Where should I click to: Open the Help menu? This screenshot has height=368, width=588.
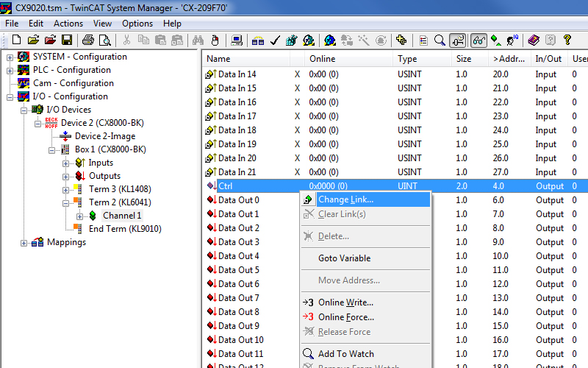[x=172, y=24]
